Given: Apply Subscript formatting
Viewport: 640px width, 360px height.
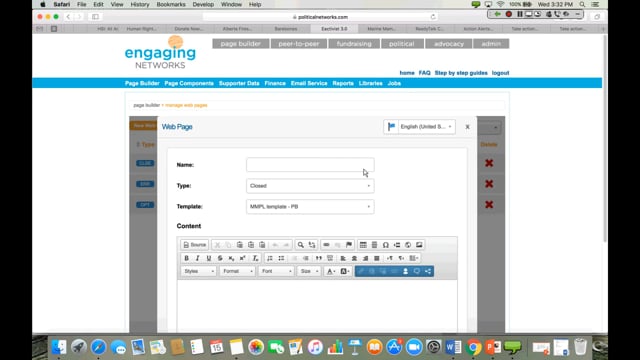Looking at the screenshot, I should pos(231,258).
